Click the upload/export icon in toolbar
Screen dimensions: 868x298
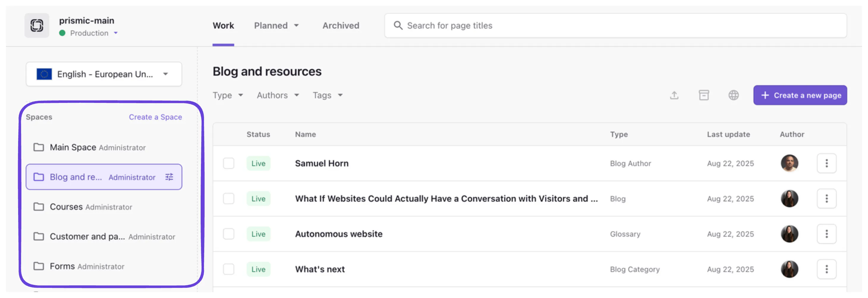[x=674, y=95]
